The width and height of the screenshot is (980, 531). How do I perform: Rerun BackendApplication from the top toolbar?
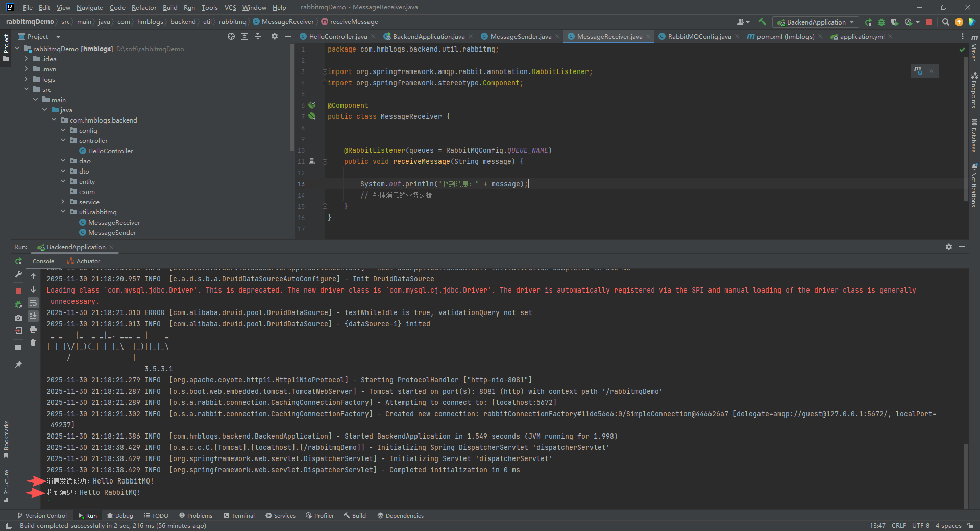tap(869, 22)
